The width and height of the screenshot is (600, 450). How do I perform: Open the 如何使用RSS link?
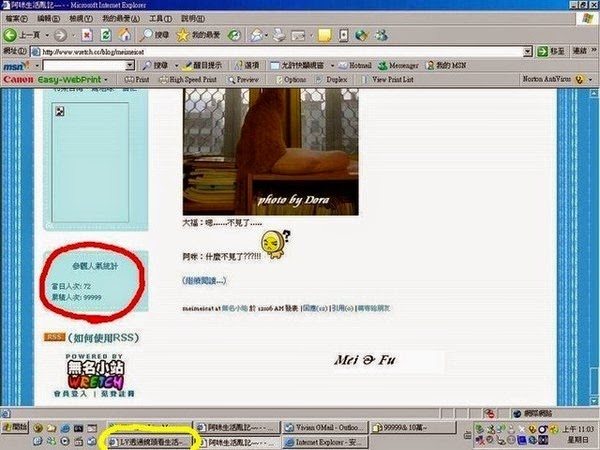coord(103,338)
